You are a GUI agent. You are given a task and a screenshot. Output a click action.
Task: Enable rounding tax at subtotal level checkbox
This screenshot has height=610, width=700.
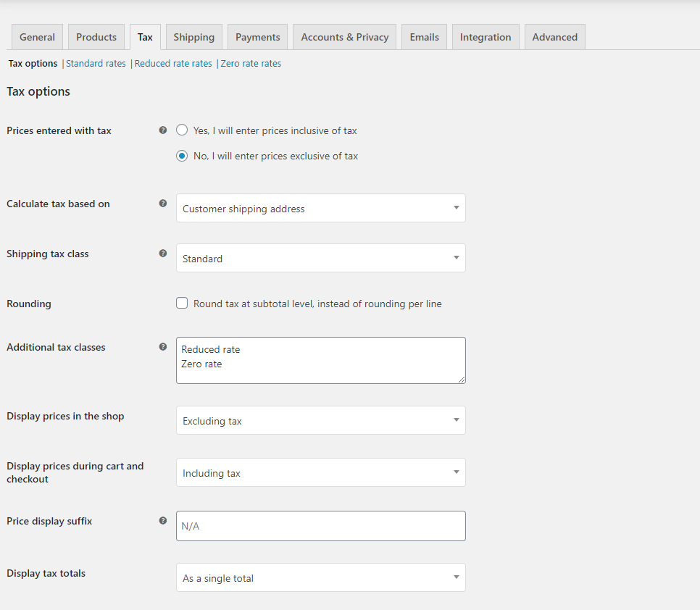(182, 304)
